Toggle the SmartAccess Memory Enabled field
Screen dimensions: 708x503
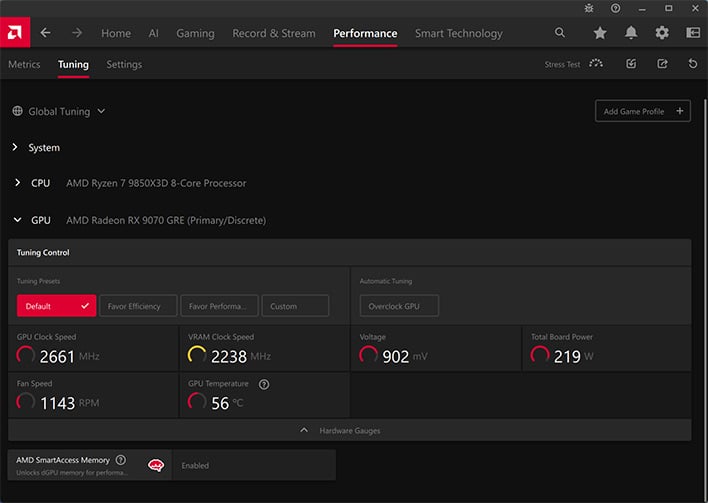click(x=254, y=465)
